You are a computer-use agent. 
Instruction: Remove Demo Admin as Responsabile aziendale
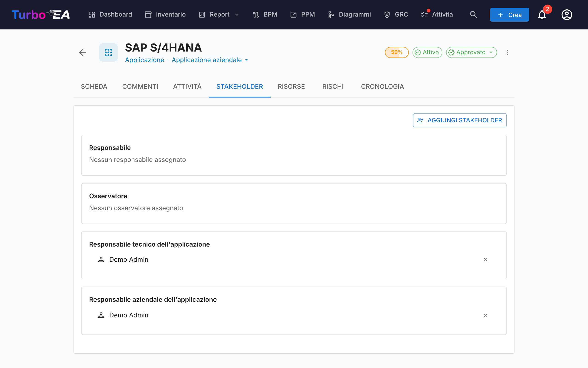486,315
